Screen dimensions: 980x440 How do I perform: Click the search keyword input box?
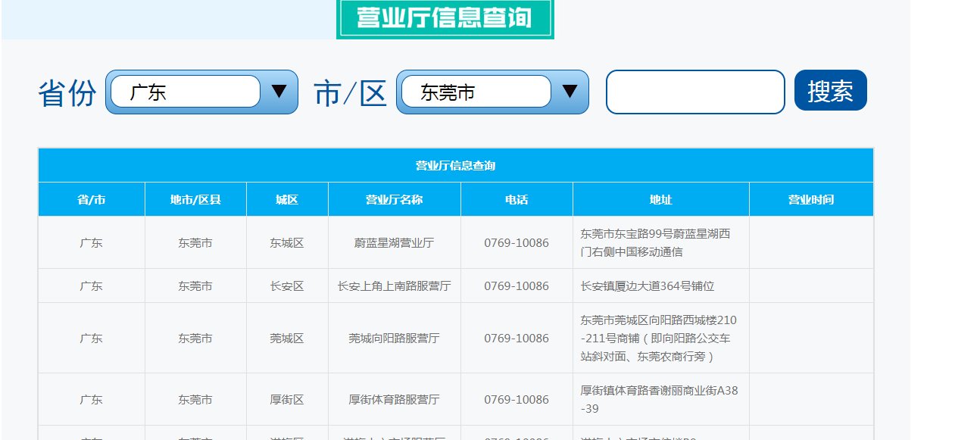tap(694, 91)
